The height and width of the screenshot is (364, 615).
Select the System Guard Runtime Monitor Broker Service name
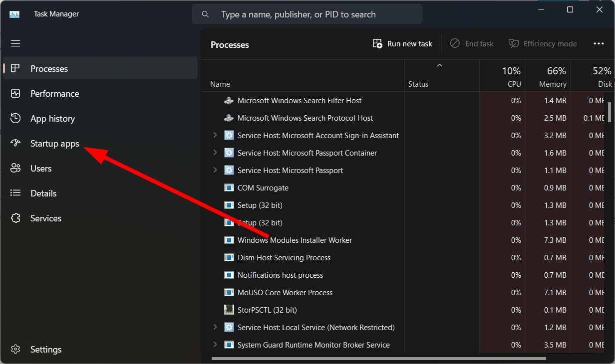tap(313, 345)
